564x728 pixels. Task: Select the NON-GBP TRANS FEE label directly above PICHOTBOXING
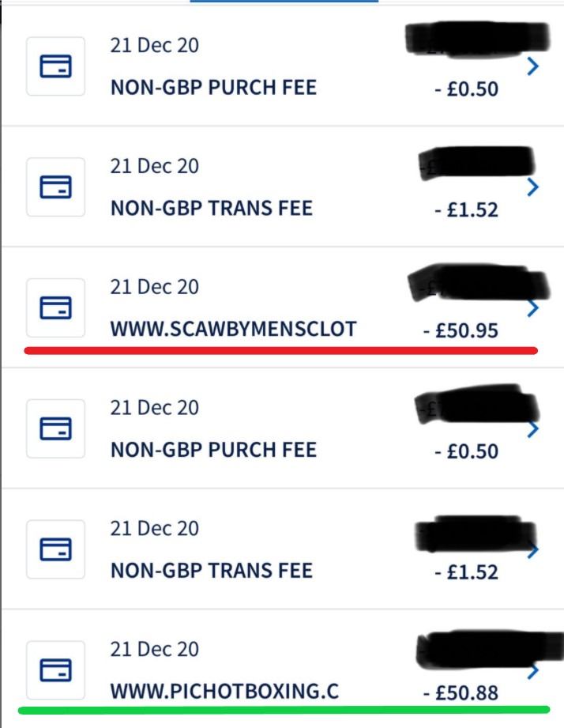click(212, 570)
